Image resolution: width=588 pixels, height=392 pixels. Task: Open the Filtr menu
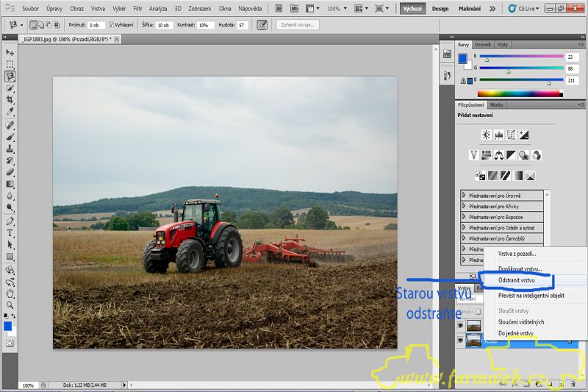[x=137, y=9]
